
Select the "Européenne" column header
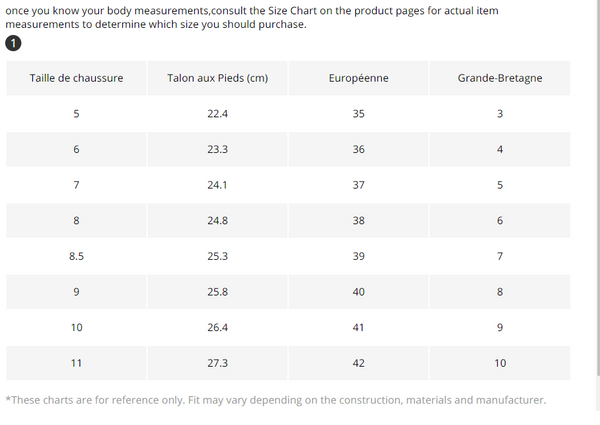pos(359,78)
